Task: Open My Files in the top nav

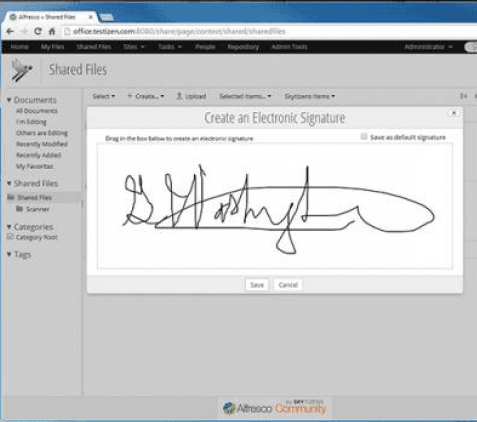Action: (52, 47)
